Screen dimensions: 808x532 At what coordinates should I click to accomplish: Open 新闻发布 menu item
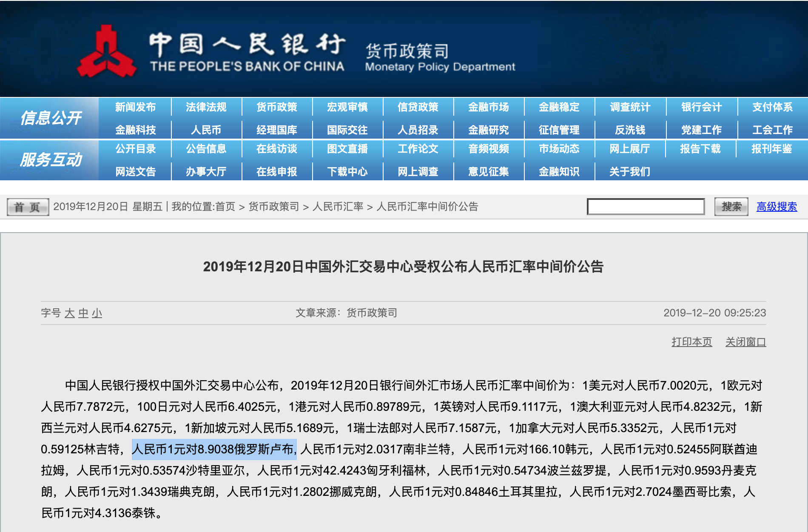(x=135, y=107)
